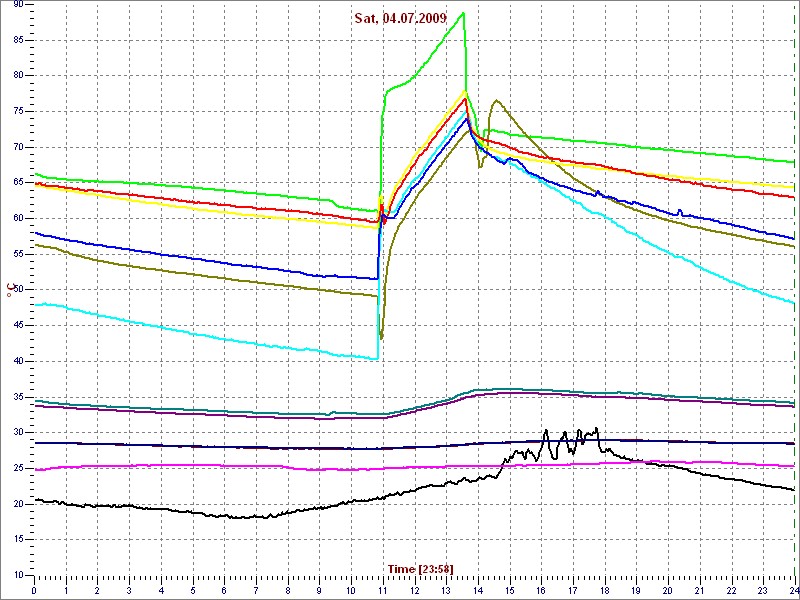The height and width of the screenshot is (600, 800).
Task: Pick hour 11 on the time axis
Action: click(x=383, y=591)
